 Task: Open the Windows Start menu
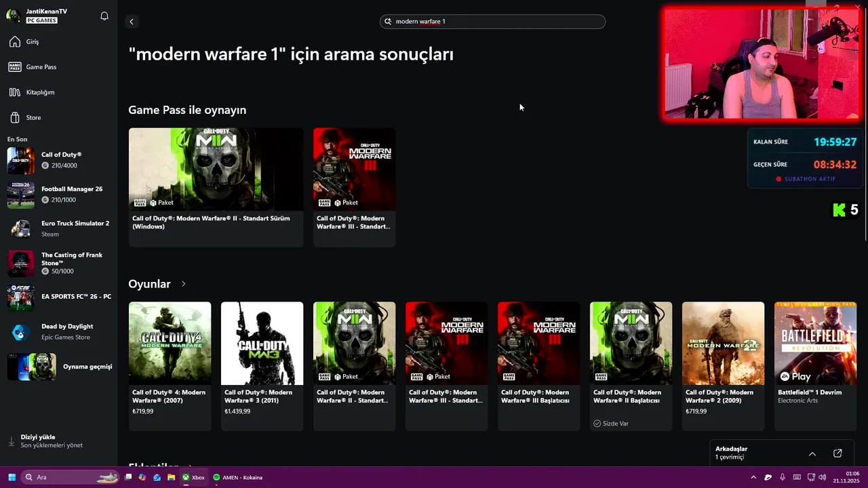12,477
